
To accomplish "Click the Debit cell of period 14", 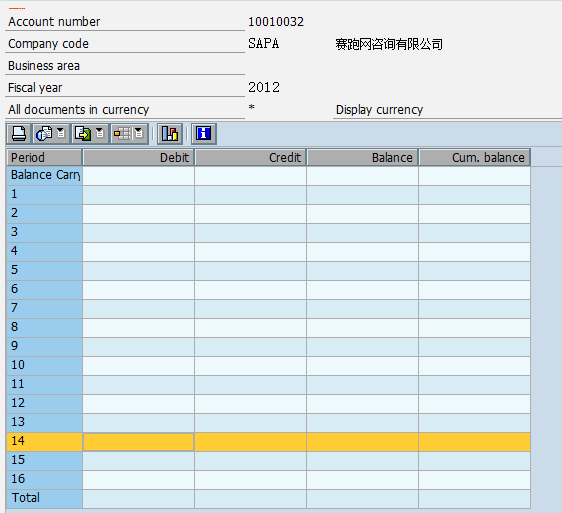I will 138,441.
